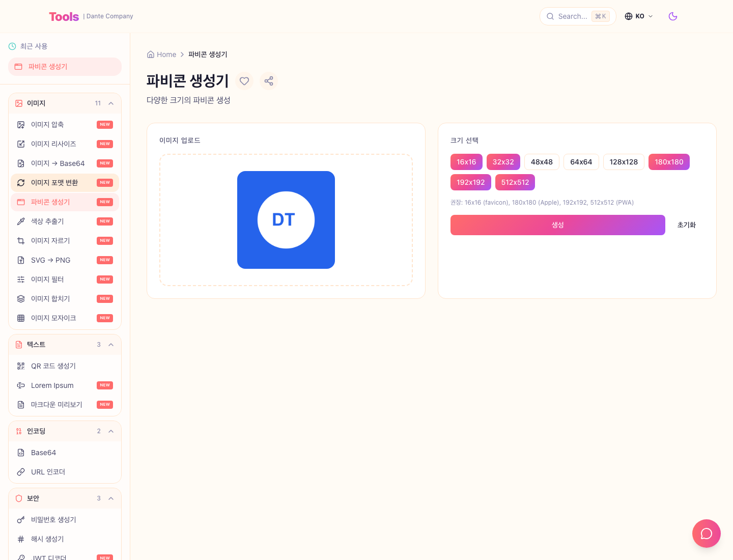
Task: Click the search magnifier icon
Action: 550,16
